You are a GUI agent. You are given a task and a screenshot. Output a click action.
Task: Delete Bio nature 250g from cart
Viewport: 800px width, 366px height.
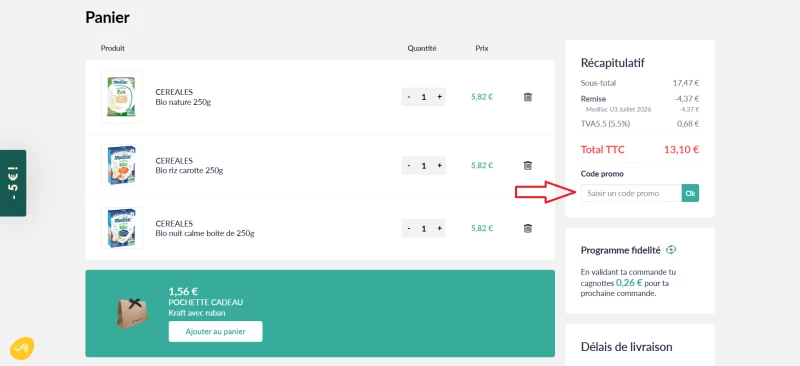pyautogui.click(x=528, y=97)
